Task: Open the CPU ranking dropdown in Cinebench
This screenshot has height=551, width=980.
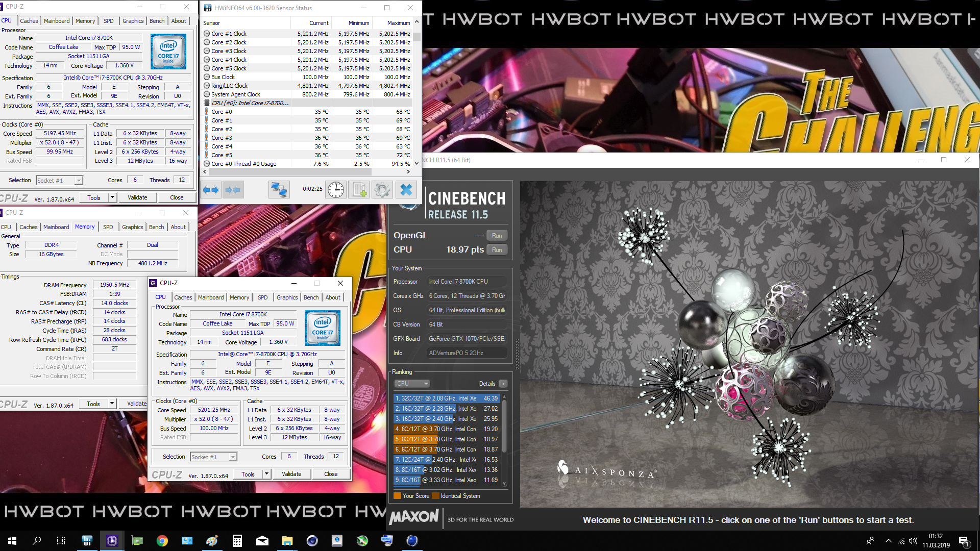Action: click(x=412, y=384)
